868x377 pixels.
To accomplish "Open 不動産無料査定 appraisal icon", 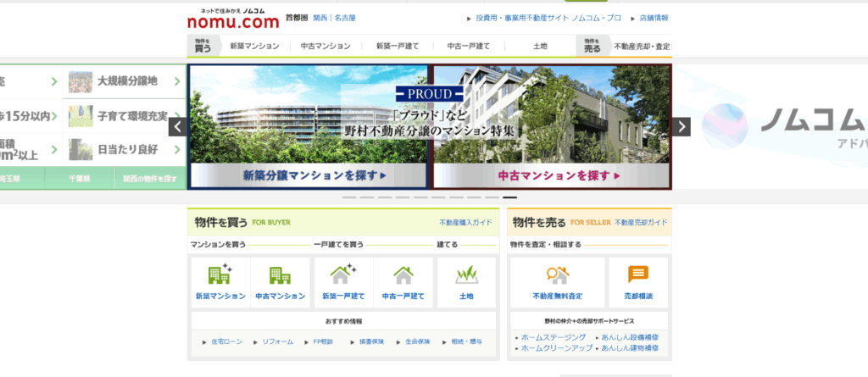I will 557,274.
